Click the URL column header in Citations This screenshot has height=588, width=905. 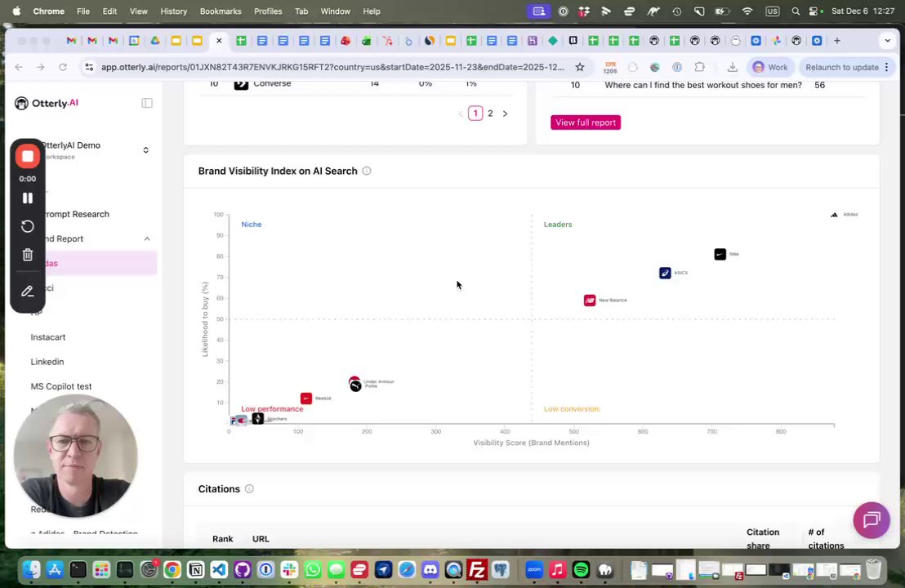(261, 538)
